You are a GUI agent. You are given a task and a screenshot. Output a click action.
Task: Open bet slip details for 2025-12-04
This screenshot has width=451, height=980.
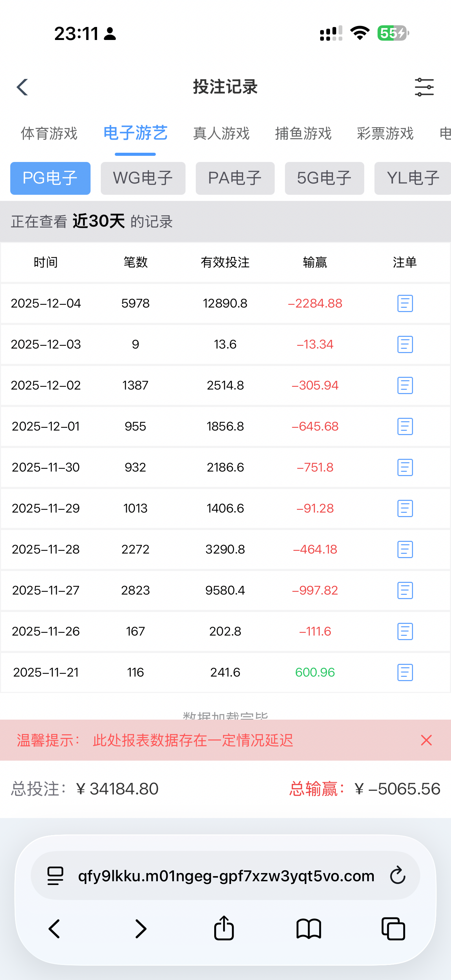point(405,303)
